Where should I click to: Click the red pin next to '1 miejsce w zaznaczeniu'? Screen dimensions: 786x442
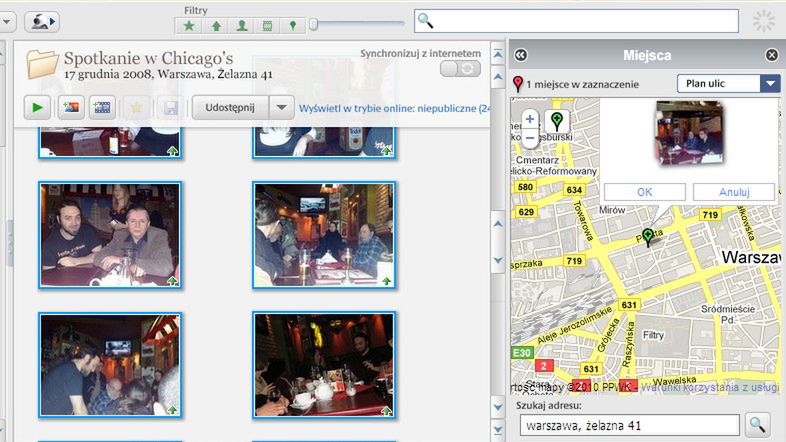pyautogui.click(x=518, y=84)
